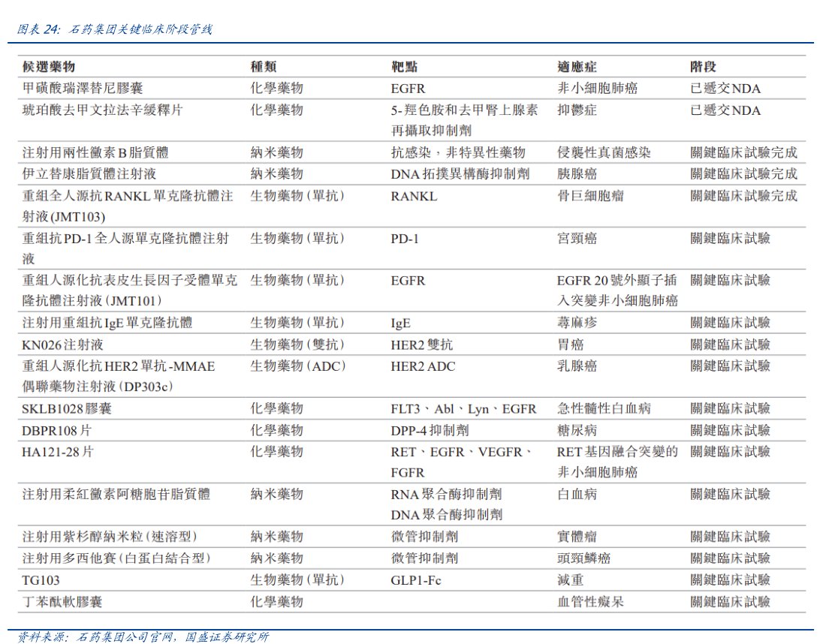Click the 階段 column header
This screenshot has height=644, width=829.
coord(703,67)
